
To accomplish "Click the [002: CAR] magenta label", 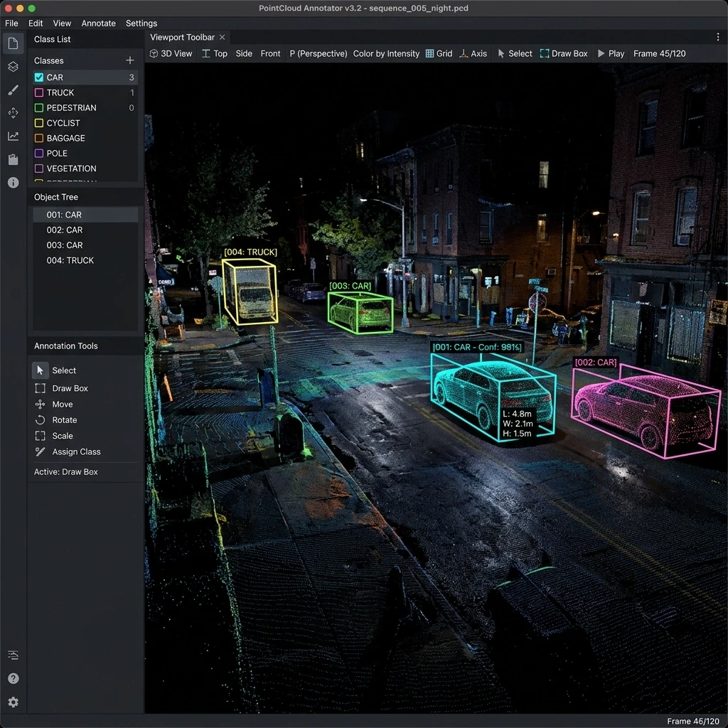I will [x=596, y=363].
